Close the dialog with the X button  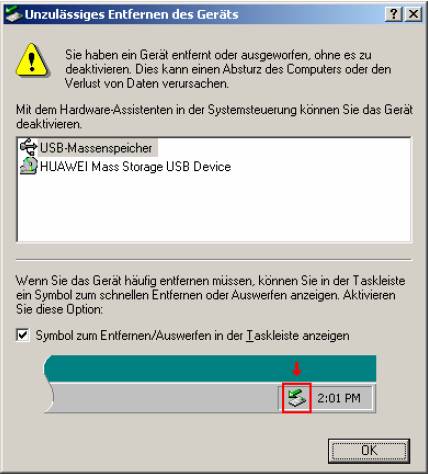[x=413, y=14]
